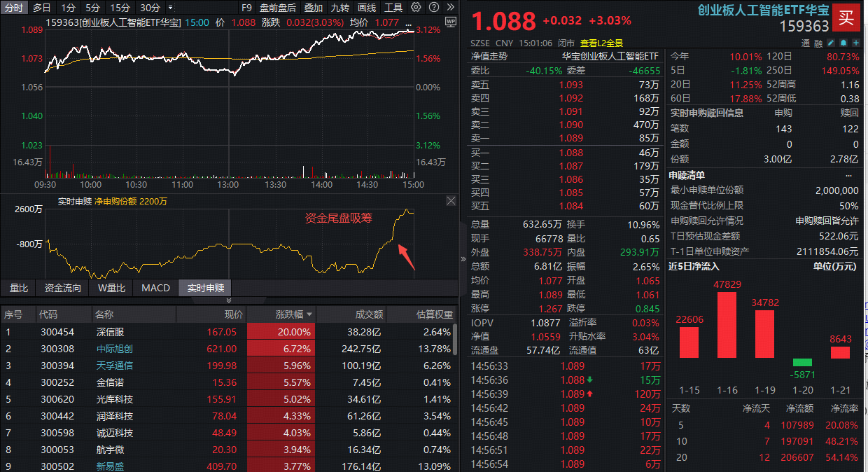Open chart settings gear icon

click(x=416, y=8)
